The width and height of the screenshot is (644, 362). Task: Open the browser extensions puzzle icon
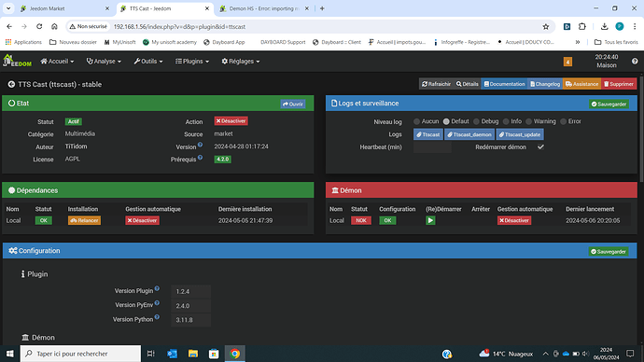coord(582,27)
